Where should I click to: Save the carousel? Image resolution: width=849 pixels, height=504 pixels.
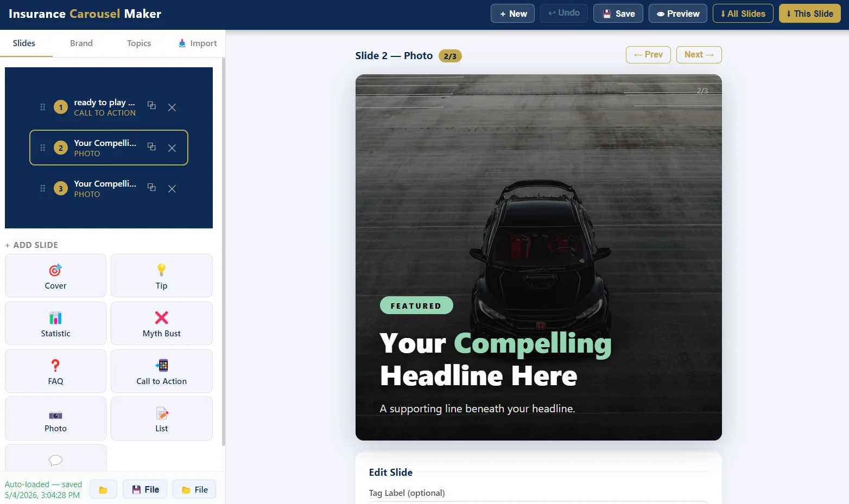tap(618, 14)
